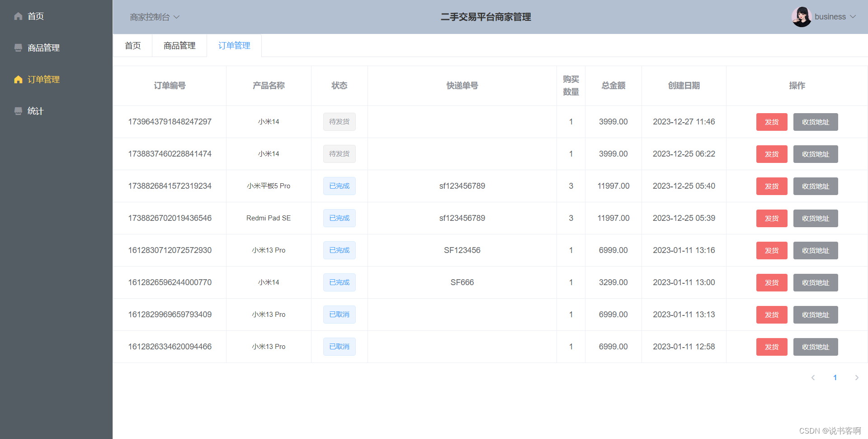
Task: Click 发货 for order 1612830712072572930
Action: pos(772,250)
